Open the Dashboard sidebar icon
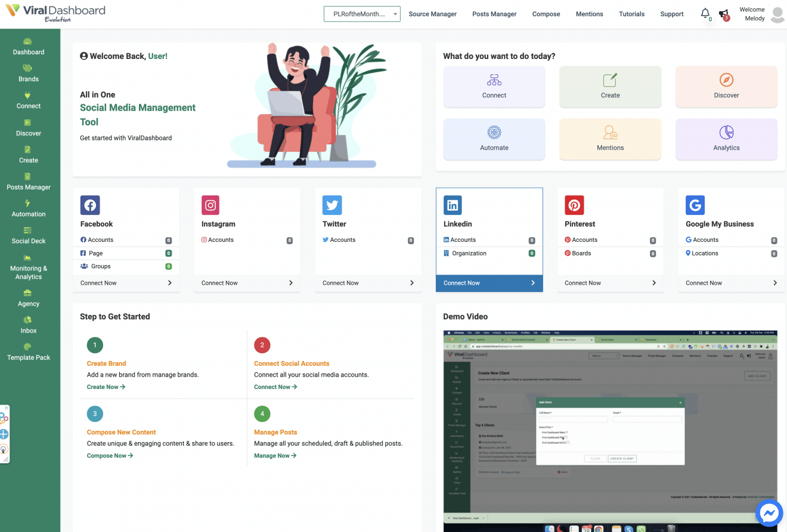This screenshot has height=532, width=787. (27, 42)
